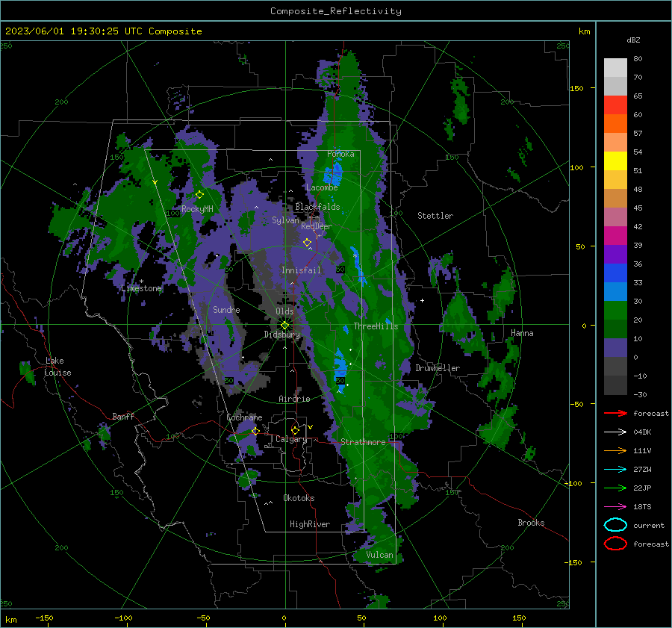672x628 pixels.
Task: Click the red forecast arrow in legend
Action: (x=615, y=413)
